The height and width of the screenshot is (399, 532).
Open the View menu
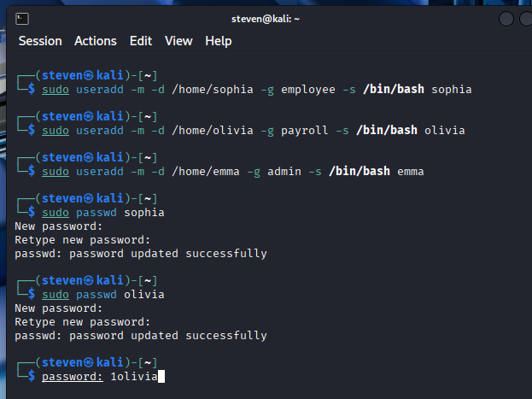click(x=178, y=41)
